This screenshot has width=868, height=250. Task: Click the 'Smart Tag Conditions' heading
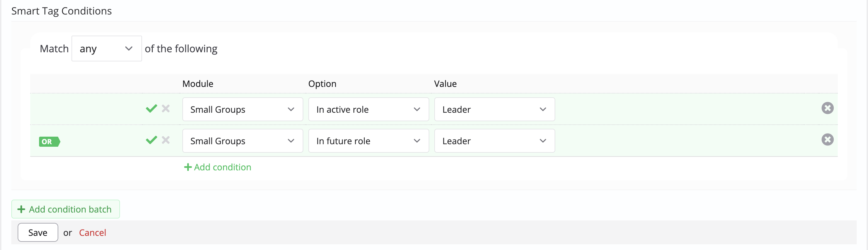[x=61, y=11]
